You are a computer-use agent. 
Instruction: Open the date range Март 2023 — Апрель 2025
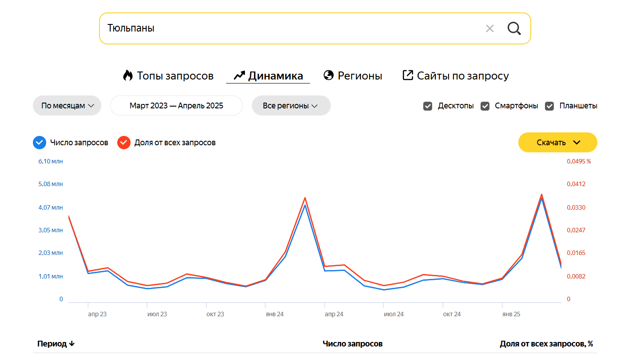(176, 106)
